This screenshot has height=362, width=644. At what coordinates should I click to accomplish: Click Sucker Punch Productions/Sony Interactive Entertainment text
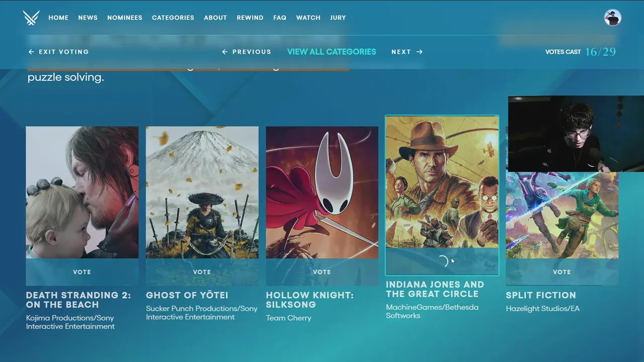click(x=202, y=313)
